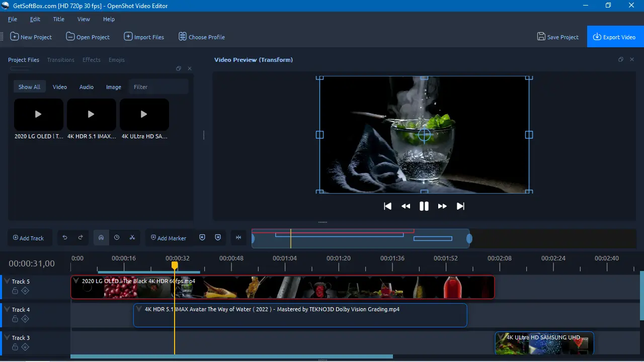Jump to the next marker

pos(218,238)
